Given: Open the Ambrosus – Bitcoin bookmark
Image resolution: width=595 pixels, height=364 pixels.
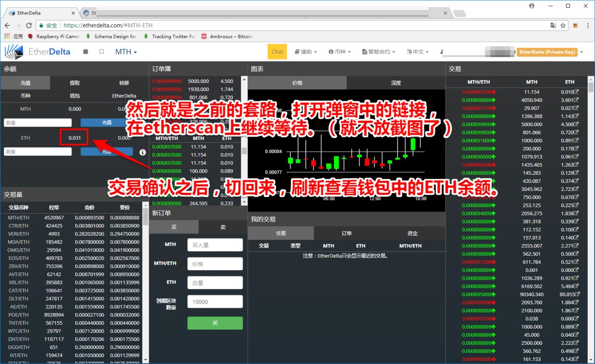Looking at the screenshot, I should [x=227, y=36].
